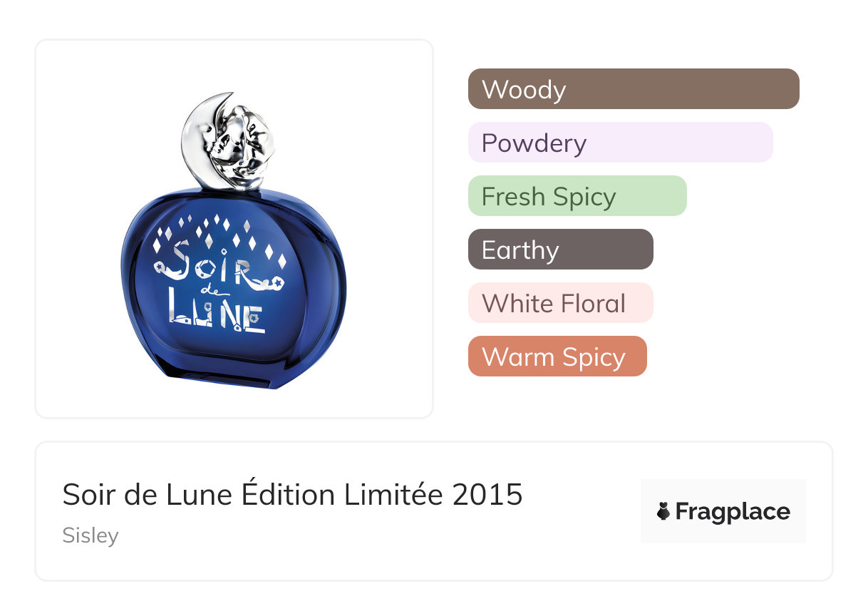868x616 pixels.
Task: Pick the Earthy accord bar
Action: click(560, 250)
